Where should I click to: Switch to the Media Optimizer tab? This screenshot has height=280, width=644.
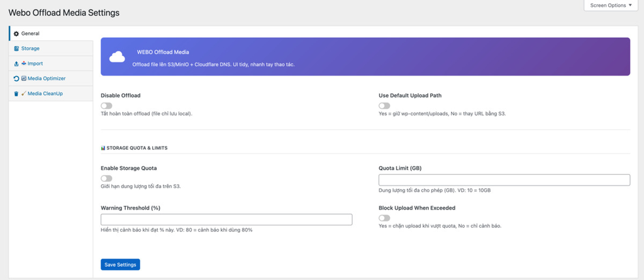pos(47,79)
